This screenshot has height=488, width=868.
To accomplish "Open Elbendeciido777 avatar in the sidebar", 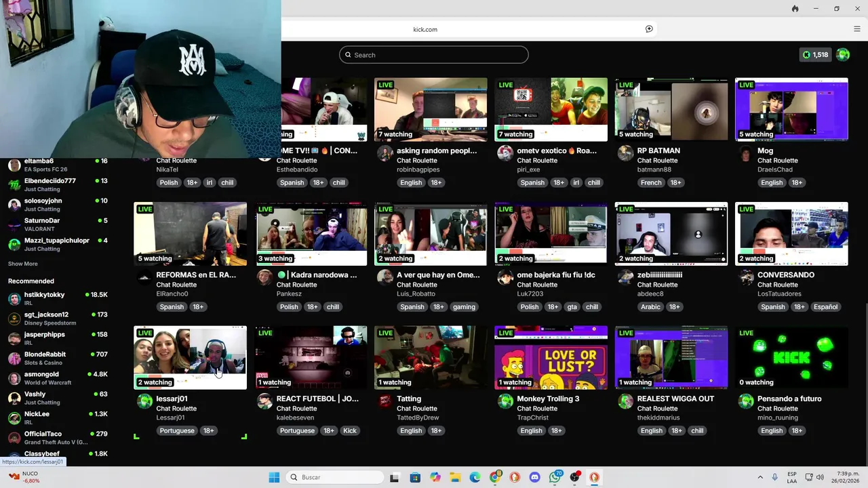I will [14, 185].
